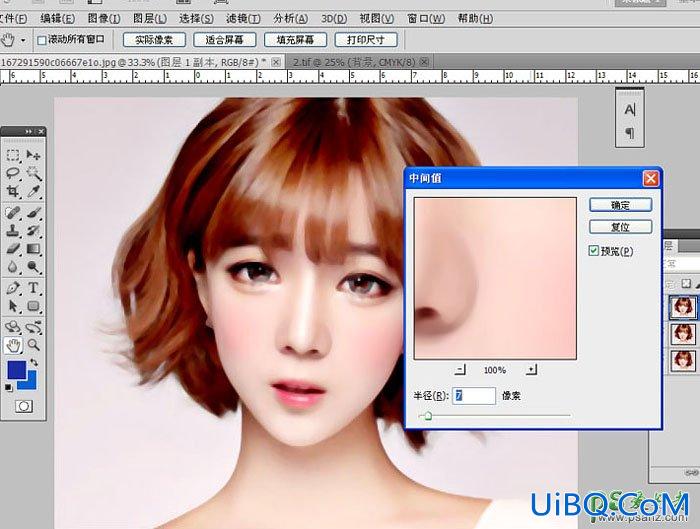Open background color picker swatch

click(x=30, y=383)
